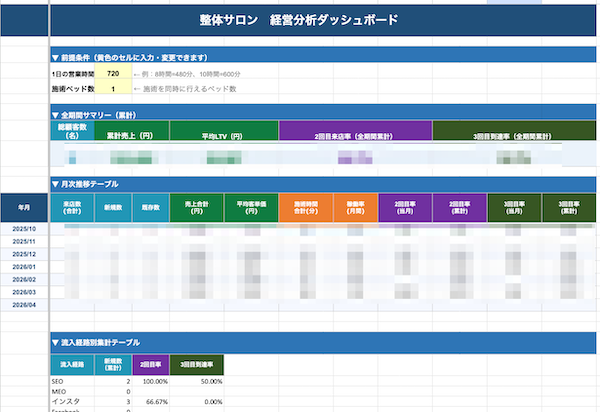Select the SEO 3回目到達率 cell showing 50.00%
The width and height of the screenshot is (600, 412).
(198, 382)
